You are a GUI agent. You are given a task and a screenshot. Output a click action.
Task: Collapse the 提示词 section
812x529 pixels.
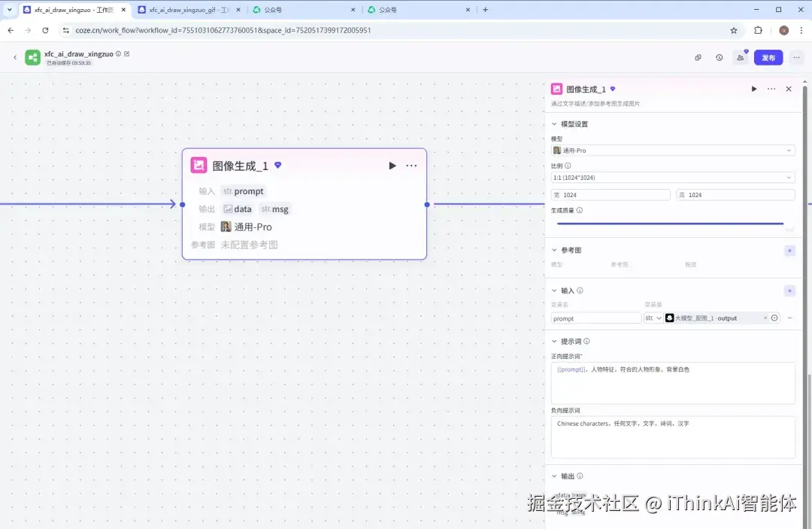(x=554, y=342)
